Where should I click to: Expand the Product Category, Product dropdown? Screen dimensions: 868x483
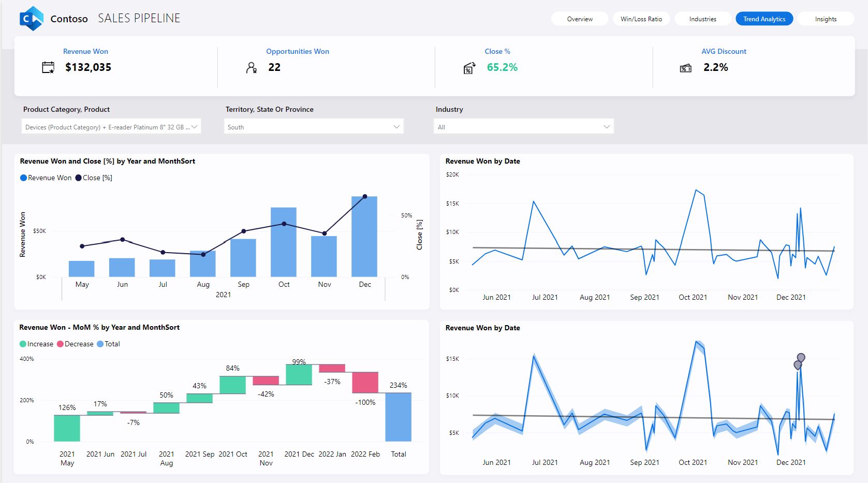(x=111, y=127)
